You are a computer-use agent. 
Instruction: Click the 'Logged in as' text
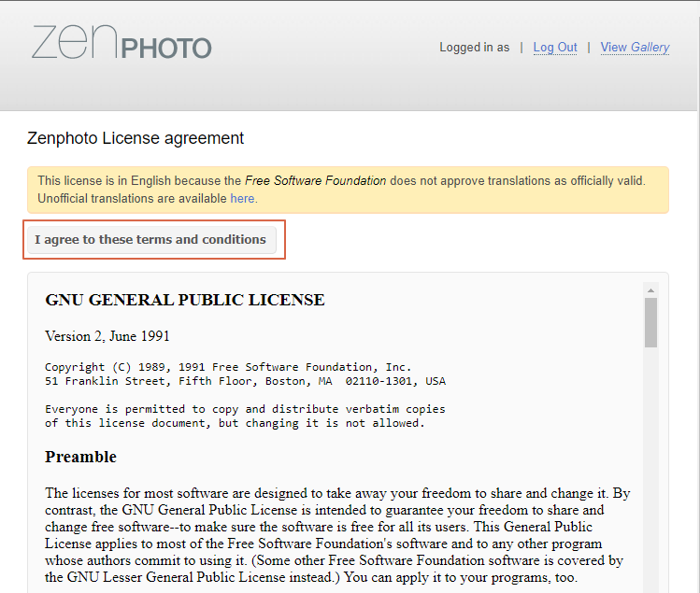(x=474, y=48)
